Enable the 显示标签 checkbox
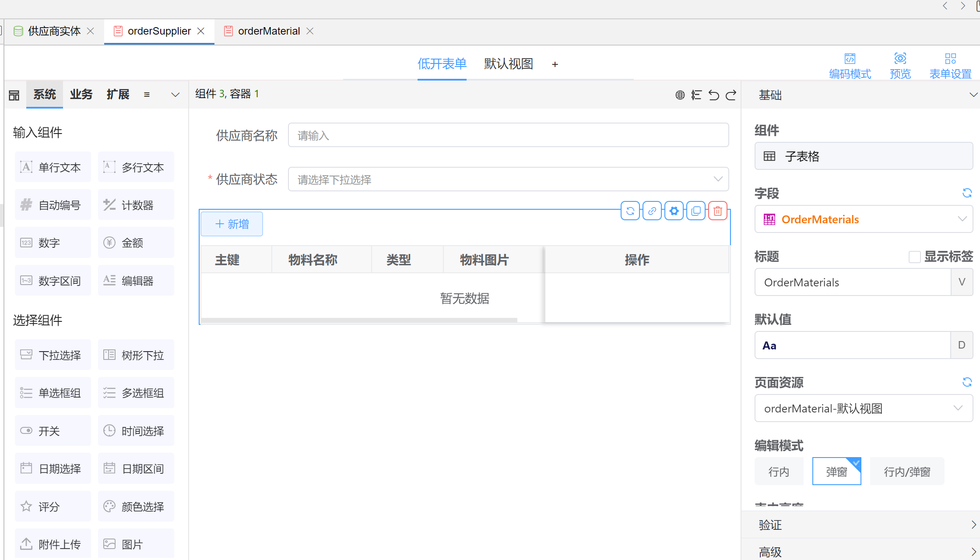Image resolution: width=980 pixels, height=560 pixels. (914, 257)
